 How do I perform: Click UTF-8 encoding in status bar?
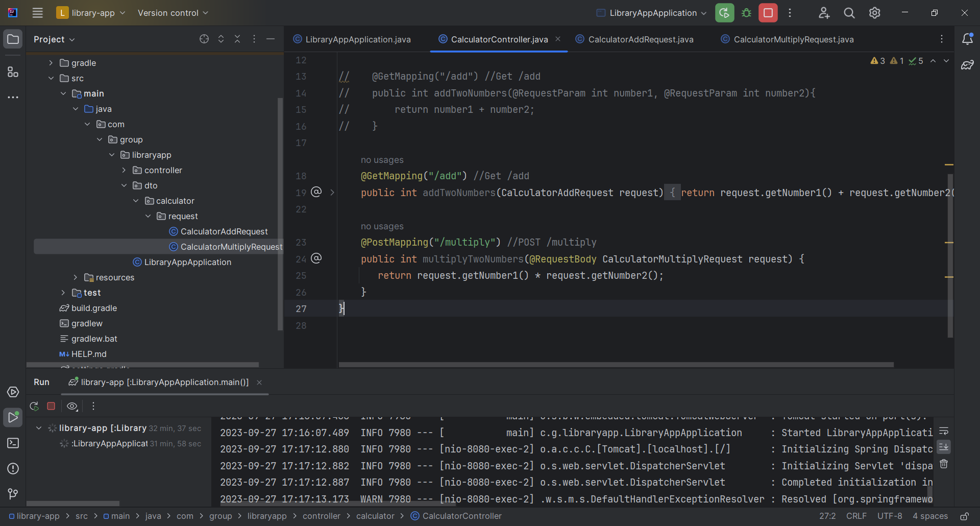pos(890,516)
